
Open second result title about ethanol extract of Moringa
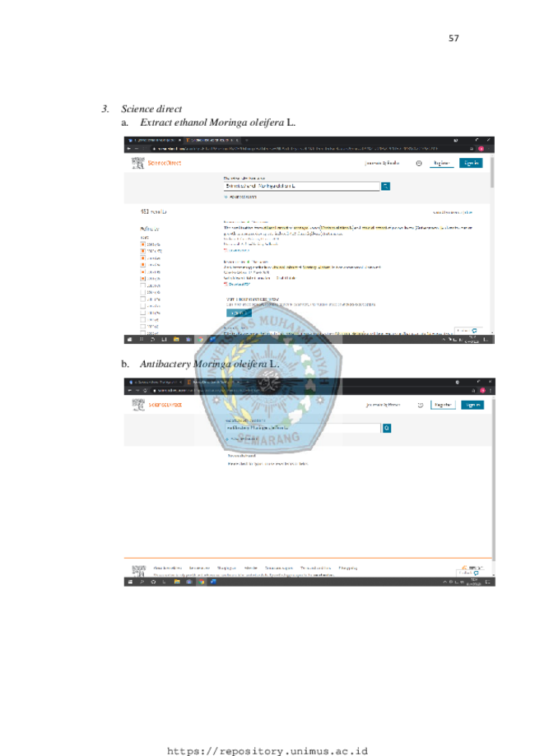pyautogui.click(x=301, y=267)
